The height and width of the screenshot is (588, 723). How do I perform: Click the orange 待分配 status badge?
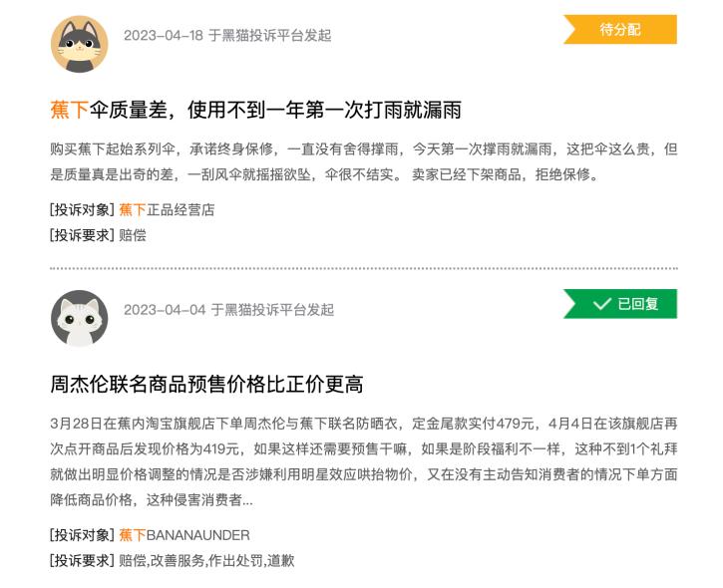tap(620, 30)
